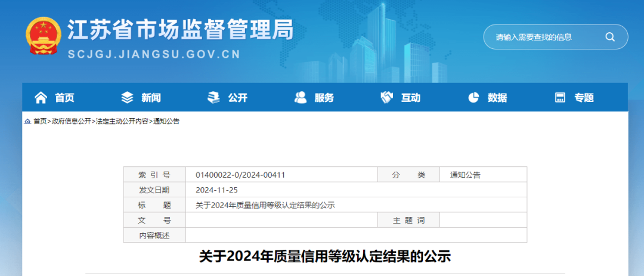Click the title text in the 标题 row
This screenshot has width=644, height=276.
[265, 206]
